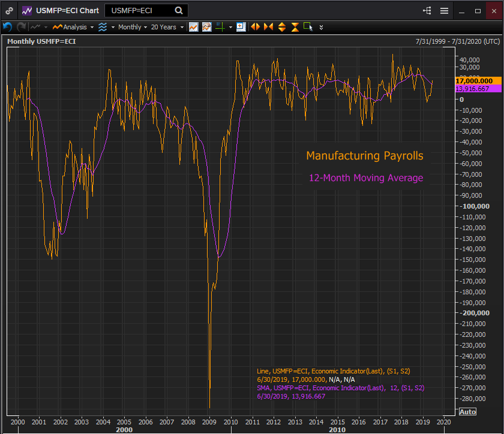Minimize the chart window
Image resolution: width=504 pixels, height=434 pixels.
click(x=461, y=11)
